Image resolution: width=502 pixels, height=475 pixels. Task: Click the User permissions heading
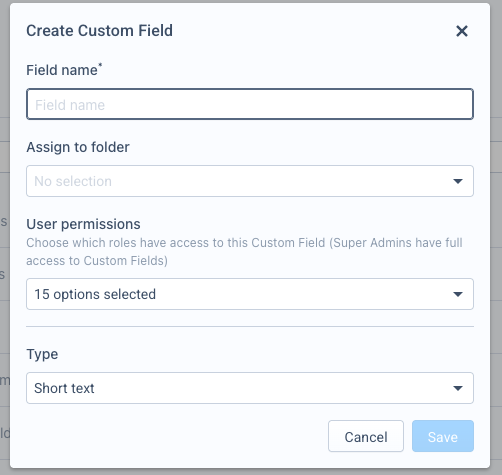(x=83, y=224)
